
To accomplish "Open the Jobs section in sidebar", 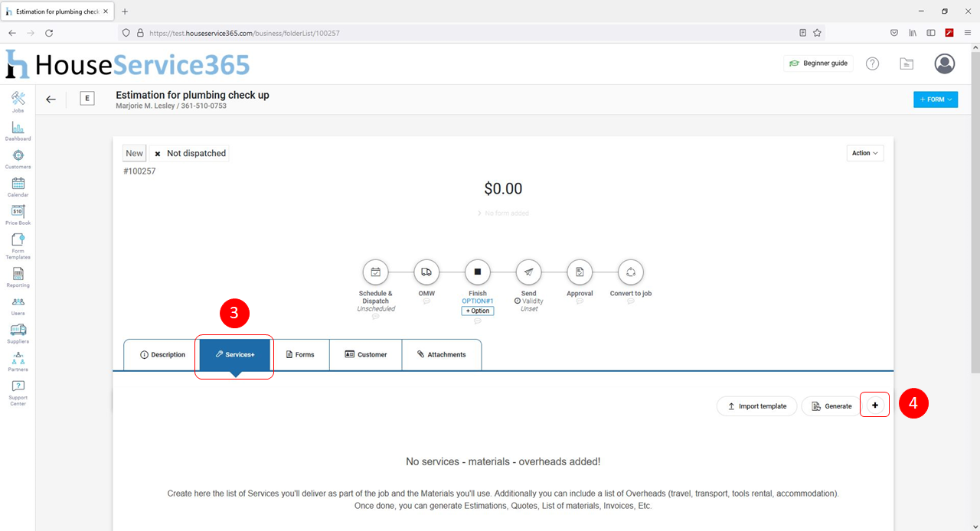I will [x=18, y=99].
